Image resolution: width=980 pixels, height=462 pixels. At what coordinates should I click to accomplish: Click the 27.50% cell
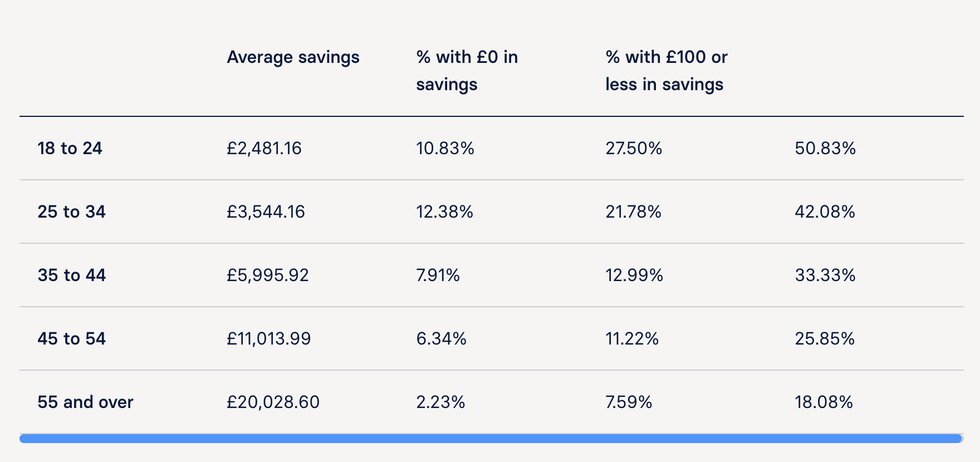pyautogui.click(x=634, y=149)
